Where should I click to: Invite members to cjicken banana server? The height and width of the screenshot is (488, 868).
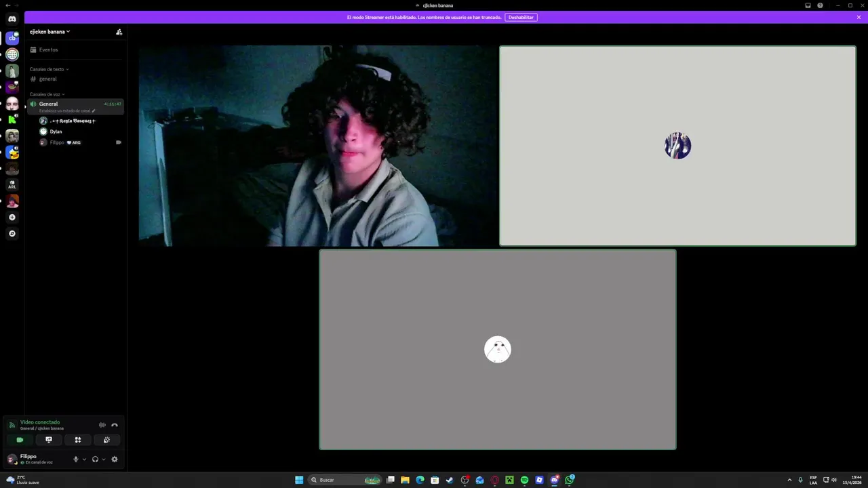(119, 32)
